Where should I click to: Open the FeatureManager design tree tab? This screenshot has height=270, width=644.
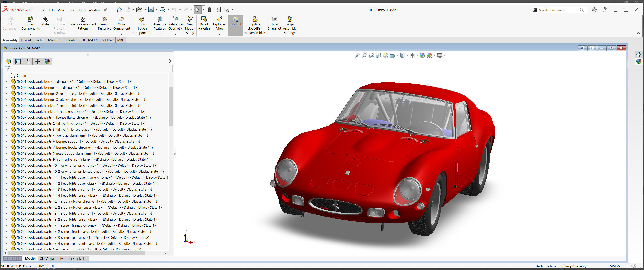pyautogui.click(x=8, y=61)
